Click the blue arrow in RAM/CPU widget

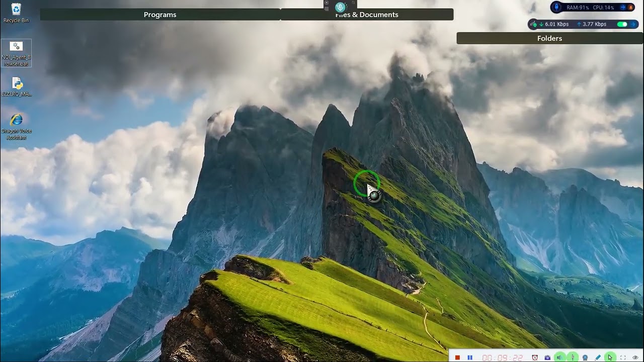(x=623, y=7)
